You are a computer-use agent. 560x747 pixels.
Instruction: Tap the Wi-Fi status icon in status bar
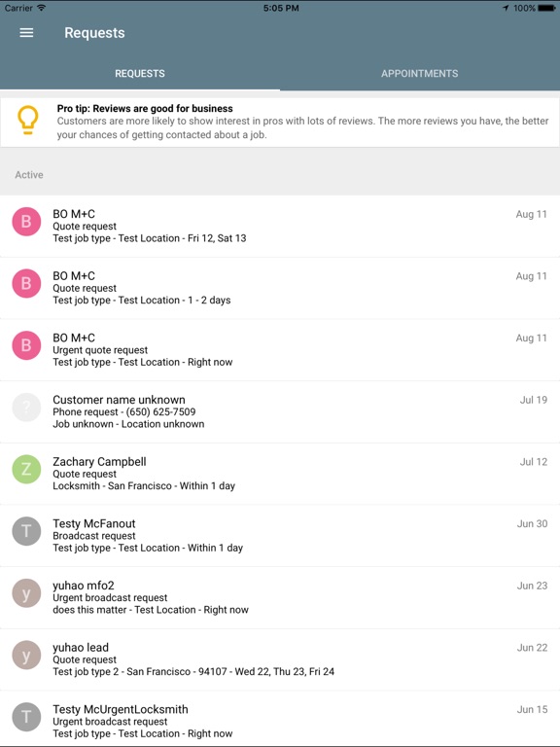tap(42, 8)
